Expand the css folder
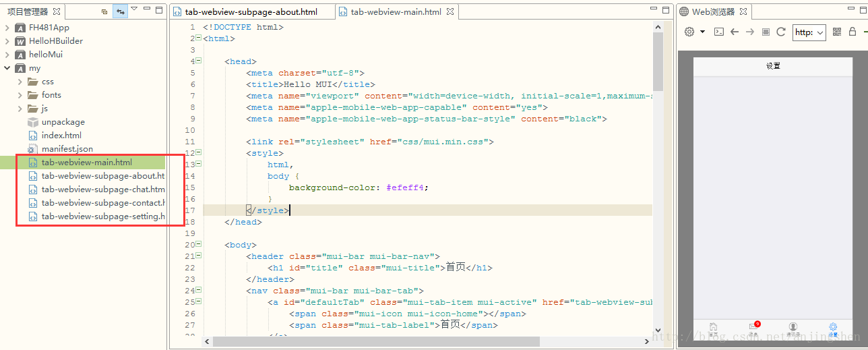Screen dimensions: 868x350 [x=20, y=82]
